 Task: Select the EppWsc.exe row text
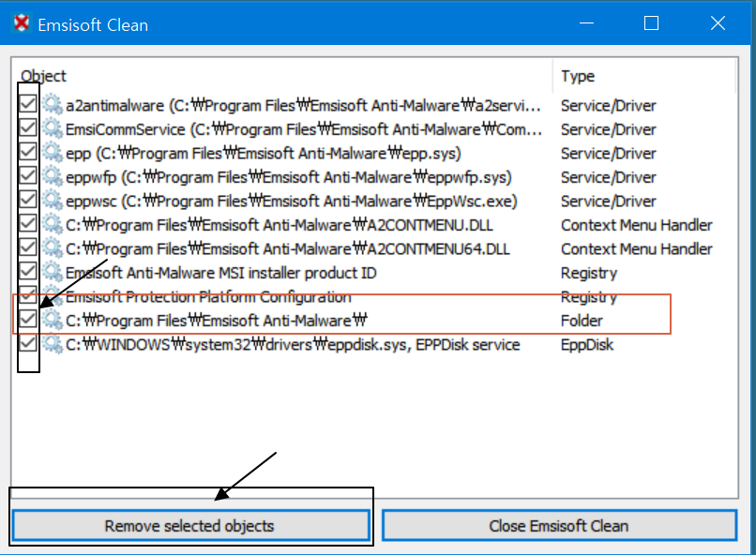pyautogui.click(x=291, y=201)
